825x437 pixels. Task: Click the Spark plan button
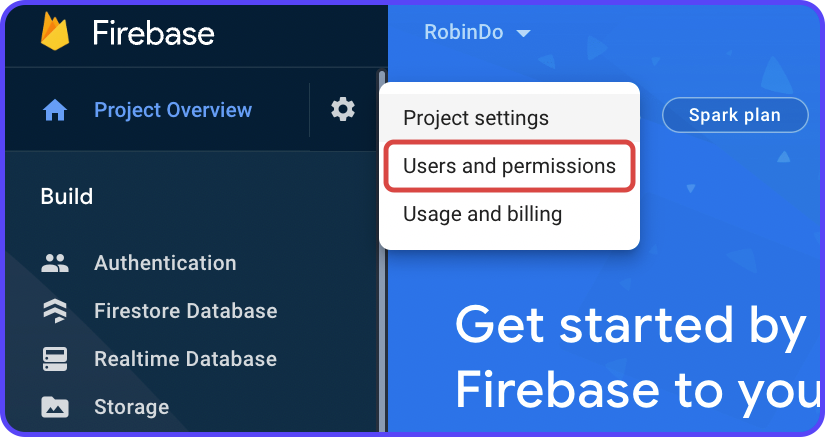[x=735, y=115]
